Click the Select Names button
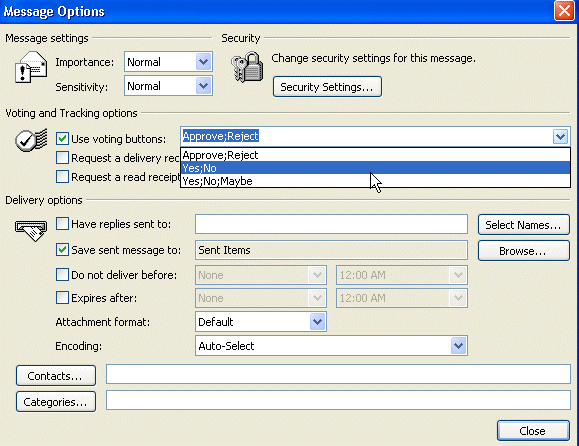The width and height of the screenshot is (579, 446). point(524,225)
